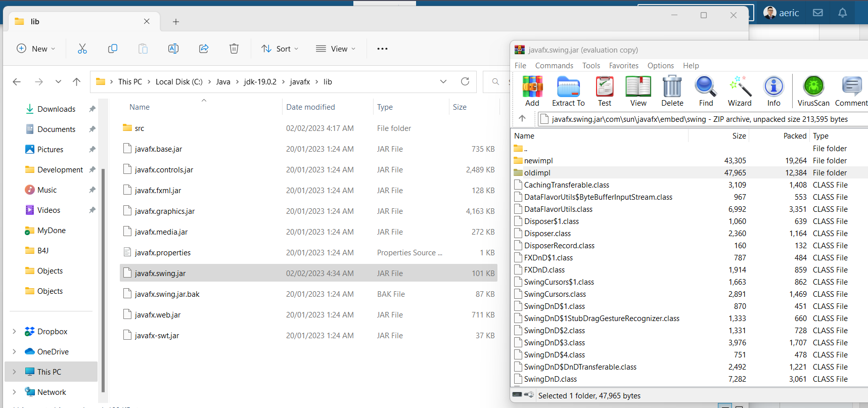The height and width of the screenshot is (408, 868).
Task: Expand OneDrive in navigation pane
Action: tap(14, 351)
